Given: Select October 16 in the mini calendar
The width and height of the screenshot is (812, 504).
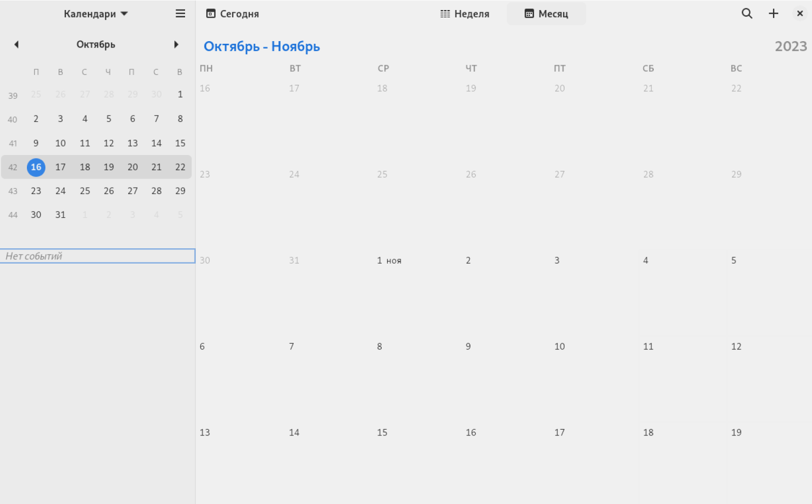Looking at the screenshot, I should 36,167.
